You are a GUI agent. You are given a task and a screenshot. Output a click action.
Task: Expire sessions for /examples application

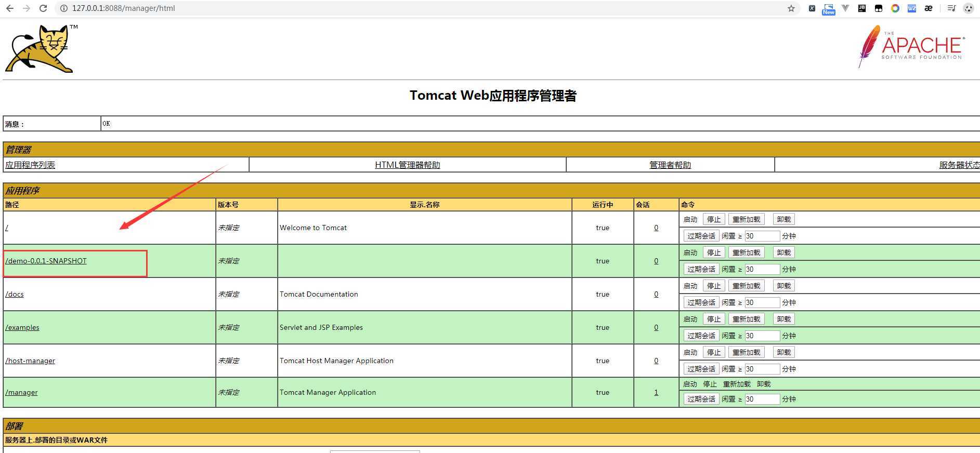click(701, 336)
